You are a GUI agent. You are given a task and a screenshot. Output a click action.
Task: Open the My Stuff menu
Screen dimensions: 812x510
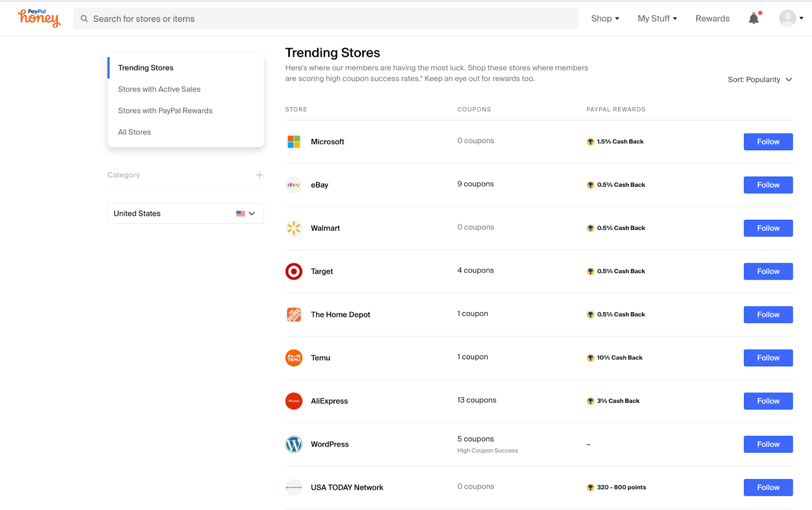click(x=657, y=19)
